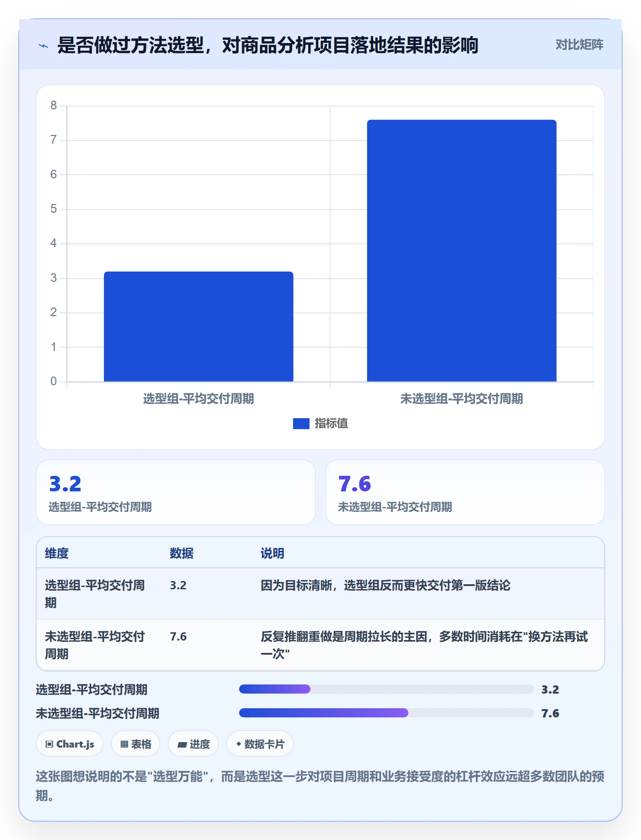Select the 数据卡片 tag

tap(260, 744)
